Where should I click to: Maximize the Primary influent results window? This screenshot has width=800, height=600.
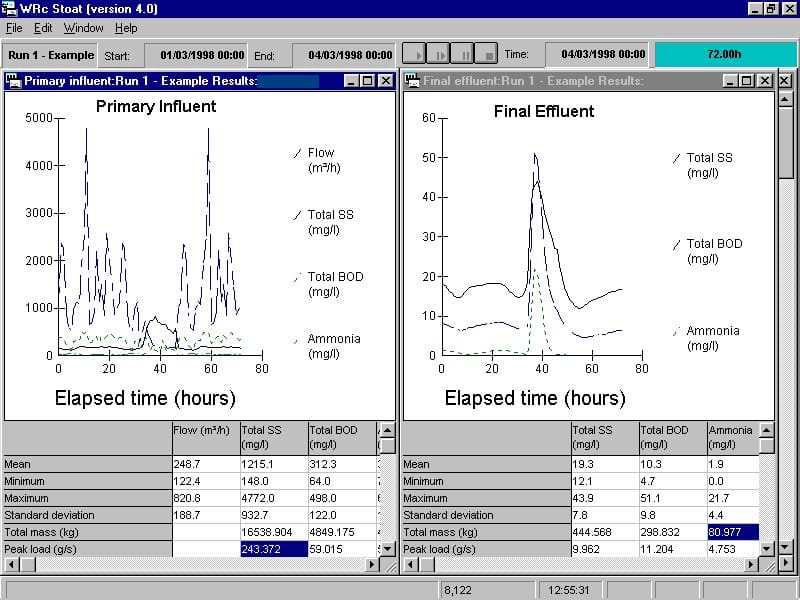[367, 81]
